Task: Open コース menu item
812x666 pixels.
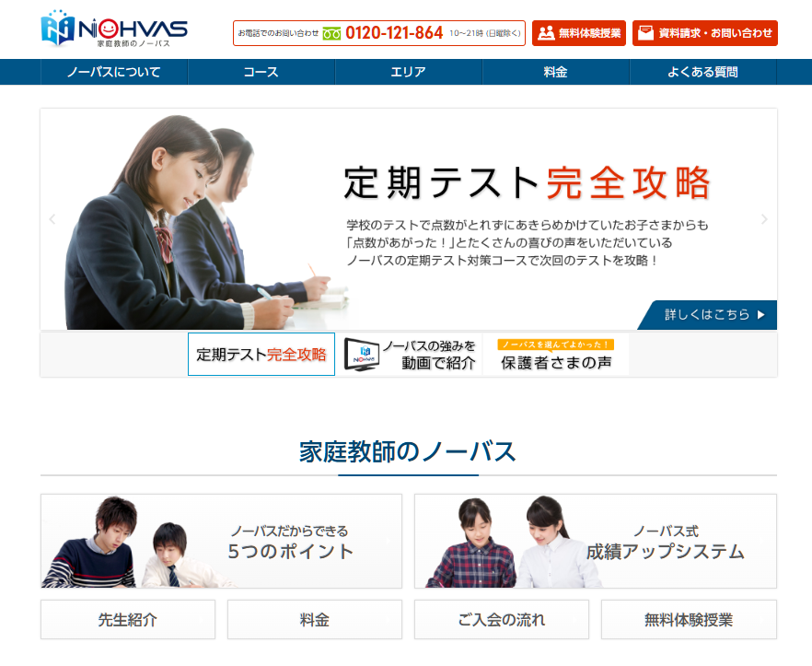Action: tap(261, 72)
